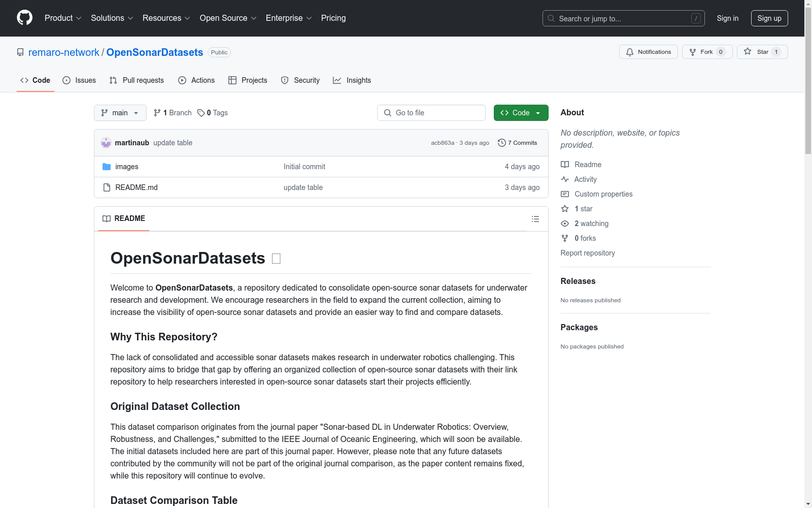Open the GitHub homepage logo

tap(24, 18)
